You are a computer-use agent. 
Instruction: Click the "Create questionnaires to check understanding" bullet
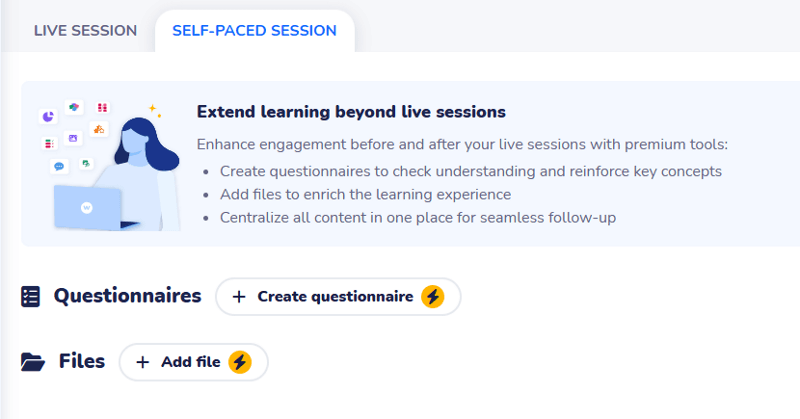point(470,171)
